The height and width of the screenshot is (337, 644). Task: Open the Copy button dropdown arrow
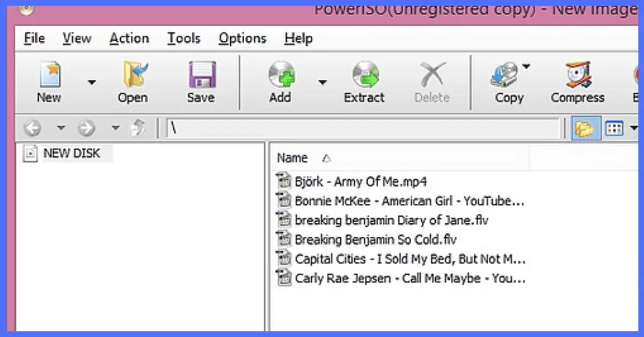point(526,67)
